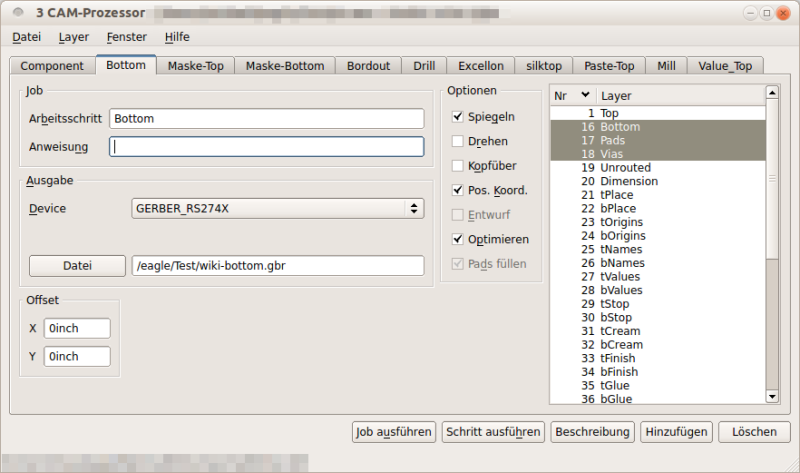Enable the Kopfüber checkbox
800x473 pixels.
(458, 166)
